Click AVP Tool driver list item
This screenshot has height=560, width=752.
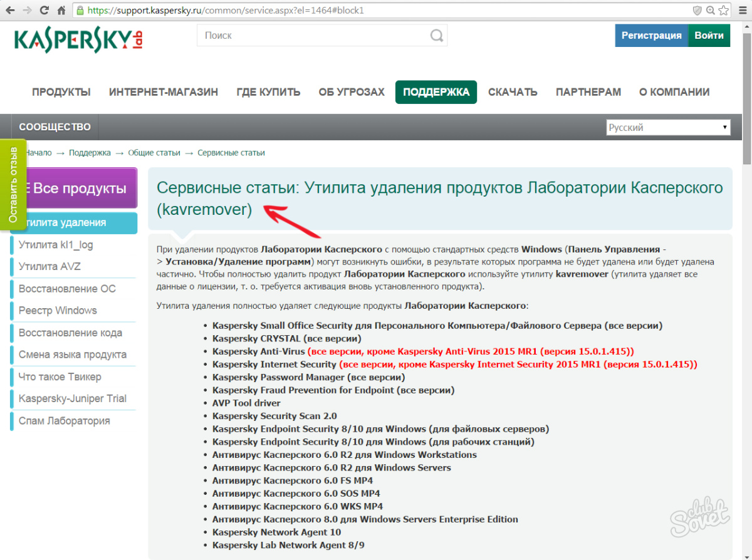[x=246, y=403]
